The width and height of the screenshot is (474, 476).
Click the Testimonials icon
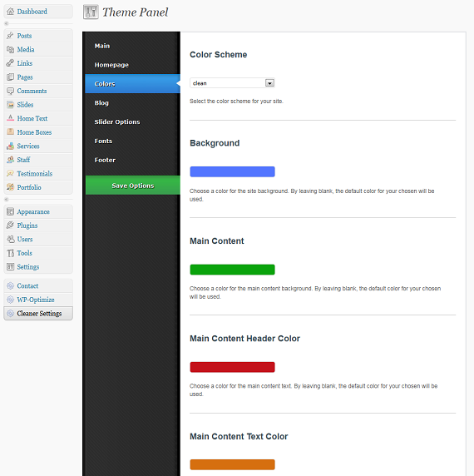[10, 173]
